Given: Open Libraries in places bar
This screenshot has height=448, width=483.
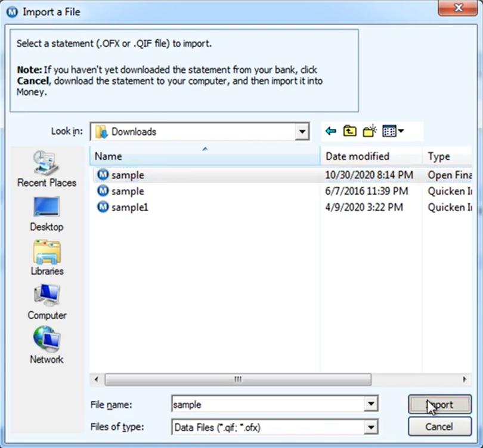Looking at the screenshot, I should [x=47, y=258].
